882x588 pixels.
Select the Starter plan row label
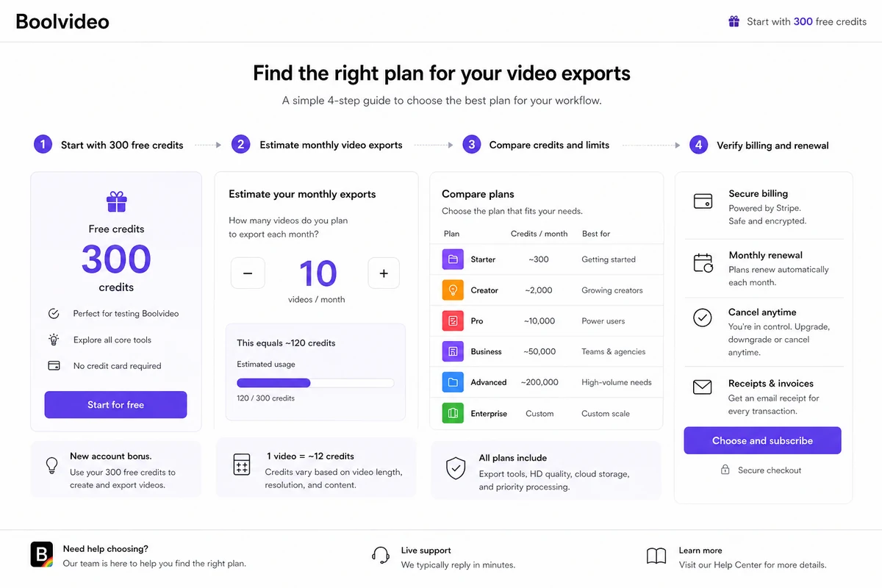483,259
